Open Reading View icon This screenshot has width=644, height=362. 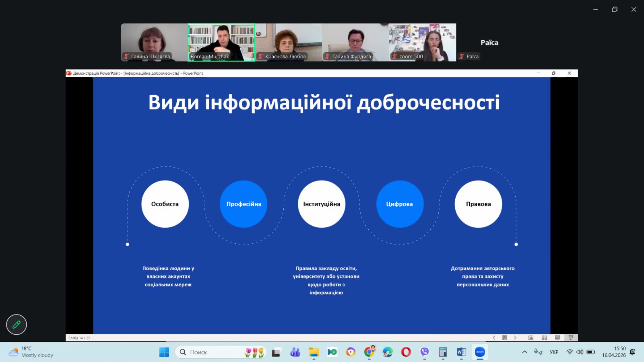(x=557, y=338)
